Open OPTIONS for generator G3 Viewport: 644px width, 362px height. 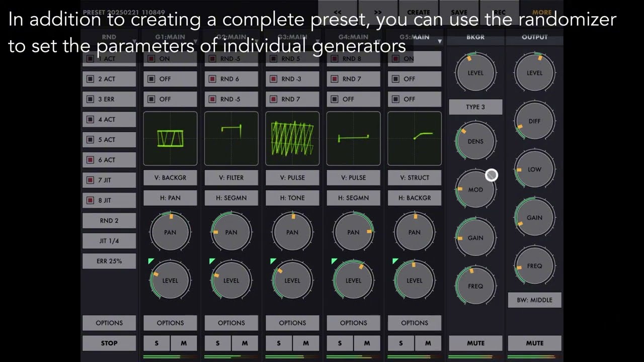(292, 323)
